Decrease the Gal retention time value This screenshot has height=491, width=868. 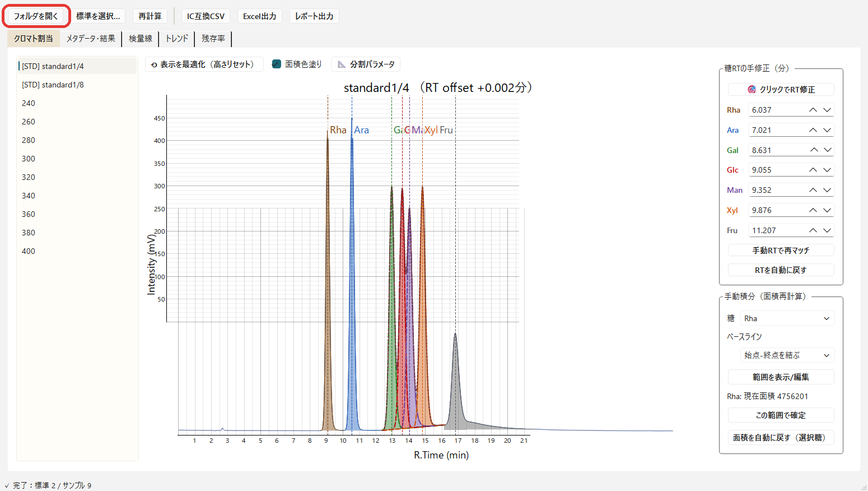(x=827, y=150)
